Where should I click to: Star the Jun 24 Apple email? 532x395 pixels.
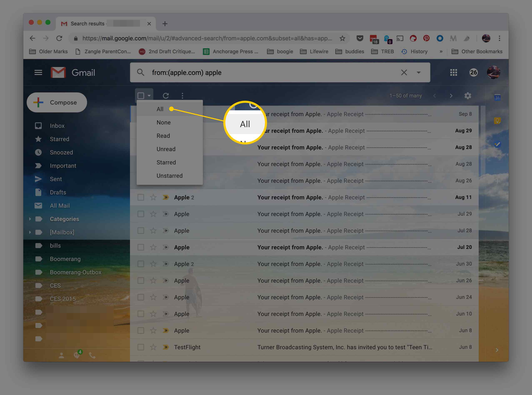coord(153,297)
